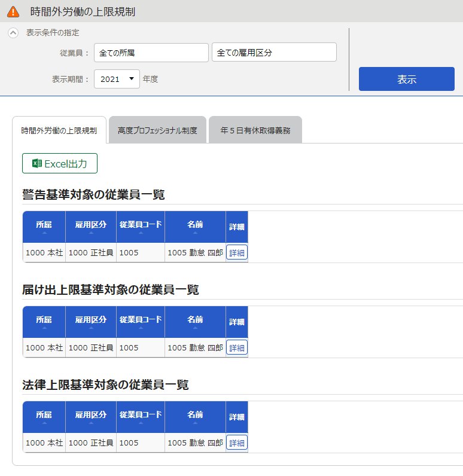Click the 表示 button
This screenshot has width=463, height=476.
pyautogui.click(x=407, y=79)
